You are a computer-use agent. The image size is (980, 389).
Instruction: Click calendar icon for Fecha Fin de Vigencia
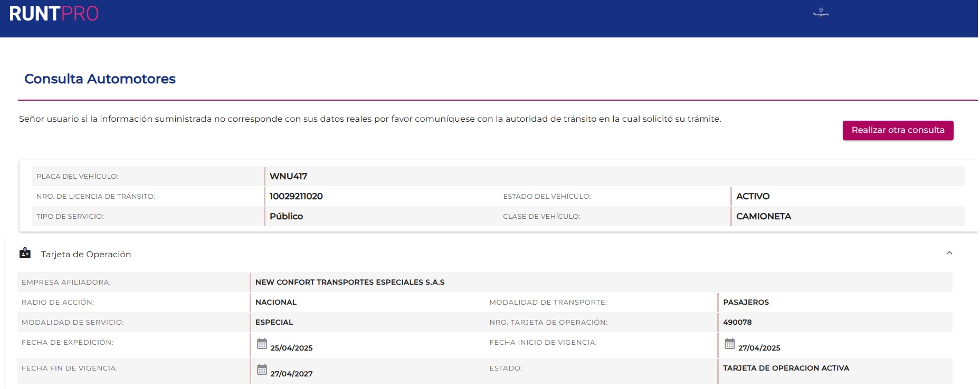coord(262,369)
